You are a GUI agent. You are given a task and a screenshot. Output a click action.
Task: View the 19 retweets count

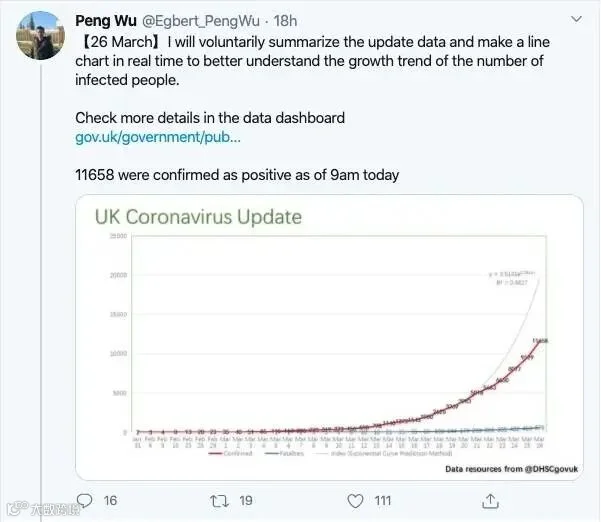(246, 501)
